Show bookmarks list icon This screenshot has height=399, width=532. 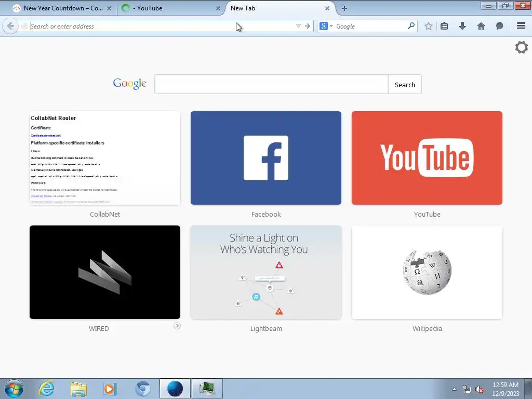click(x=444, y=26)
